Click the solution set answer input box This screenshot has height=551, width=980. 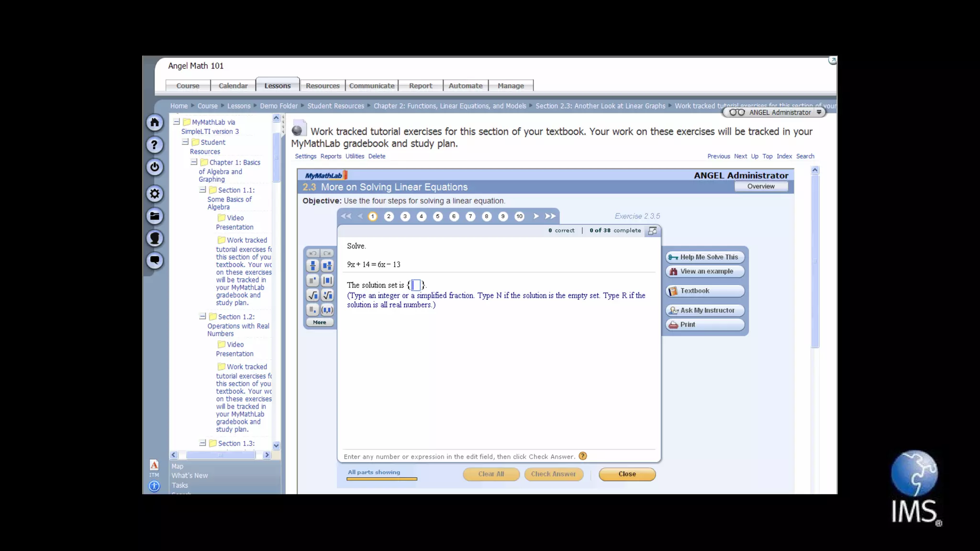tap(415, 285)
